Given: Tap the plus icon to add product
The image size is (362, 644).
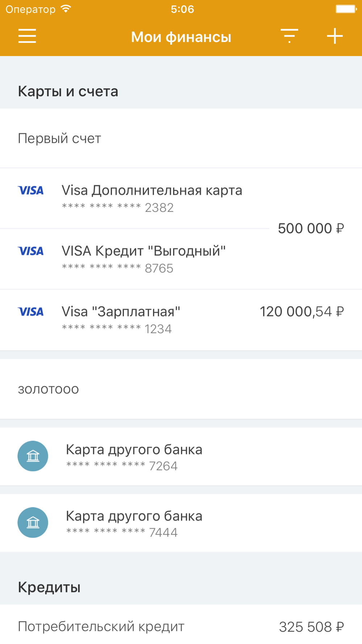Looking at the screenshot, I should pos(335,36).
